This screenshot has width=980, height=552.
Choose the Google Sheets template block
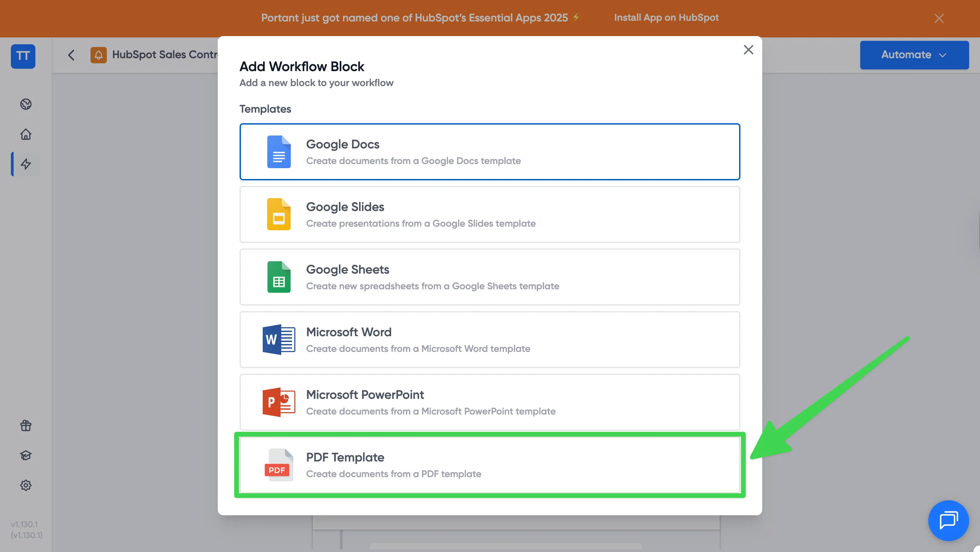click(490, 277)
